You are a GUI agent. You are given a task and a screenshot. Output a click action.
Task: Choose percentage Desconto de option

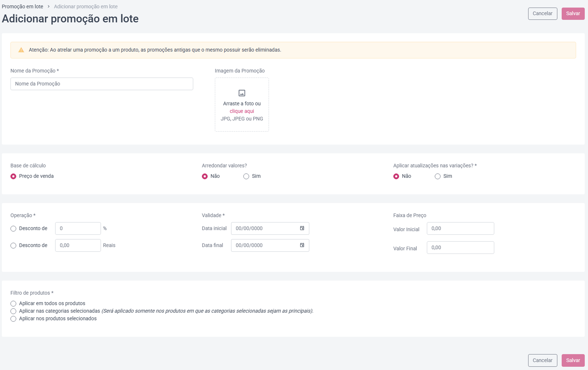click(x=13, y=229)
